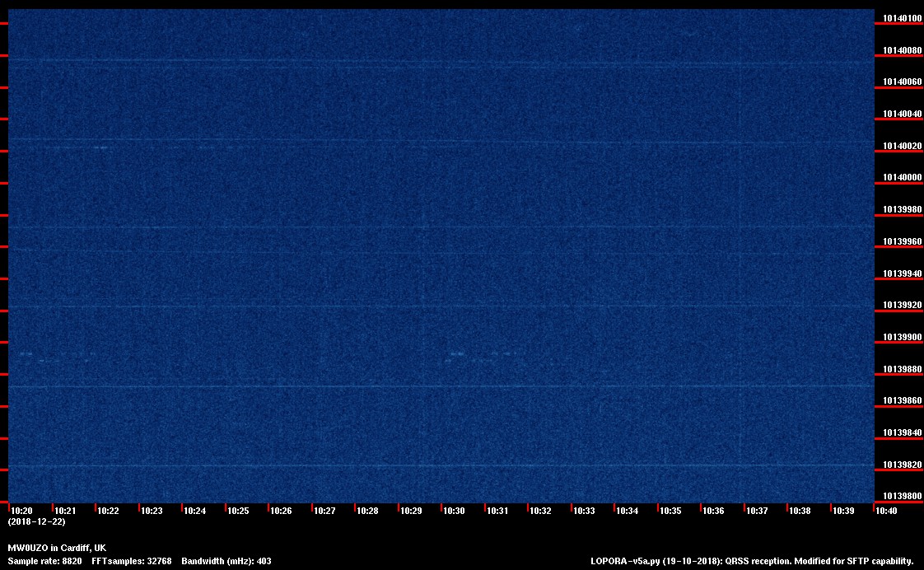This screenshot has height=570, width=924.
Task: Click the 10:33 time tick label
Action: coord(584,511)
